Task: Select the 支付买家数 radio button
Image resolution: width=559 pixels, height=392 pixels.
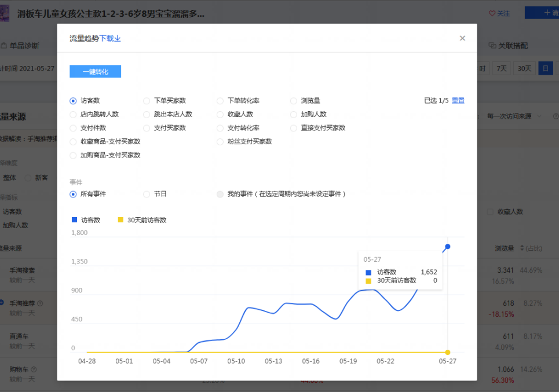Action: (x=147, y=128)
